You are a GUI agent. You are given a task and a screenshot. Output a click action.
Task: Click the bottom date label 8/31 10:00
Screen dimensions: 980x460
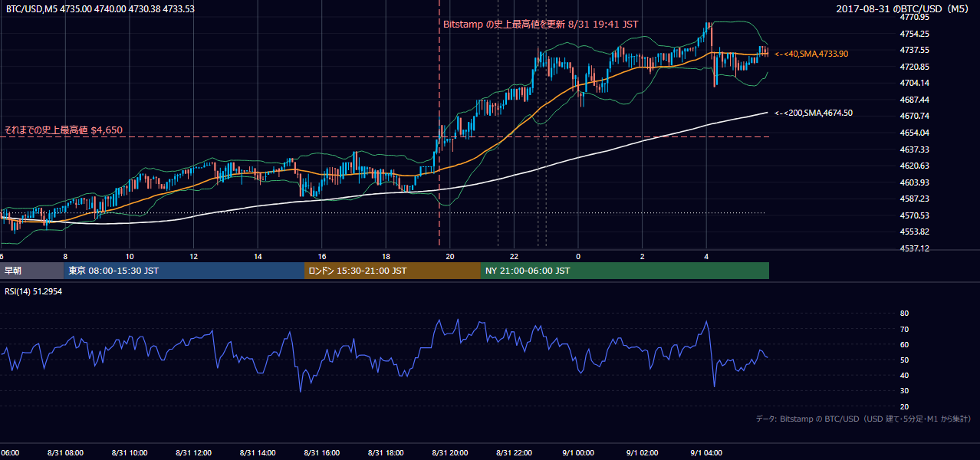(x=129, y=453)
